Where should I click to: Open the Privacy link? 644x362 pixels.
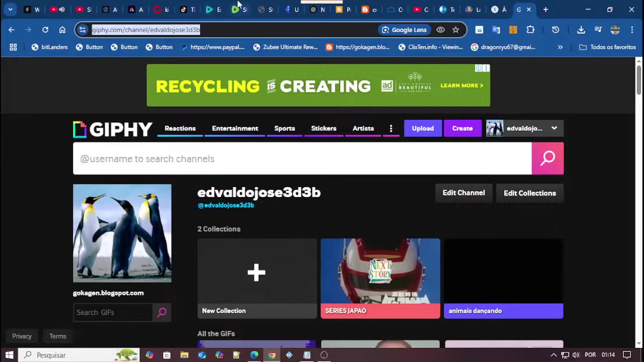(22, 336)
